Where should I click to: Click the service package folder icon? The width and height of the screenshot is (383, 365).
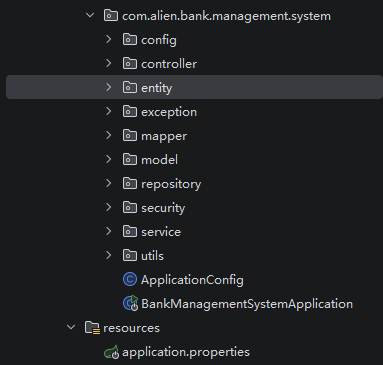tap(130, 231)
